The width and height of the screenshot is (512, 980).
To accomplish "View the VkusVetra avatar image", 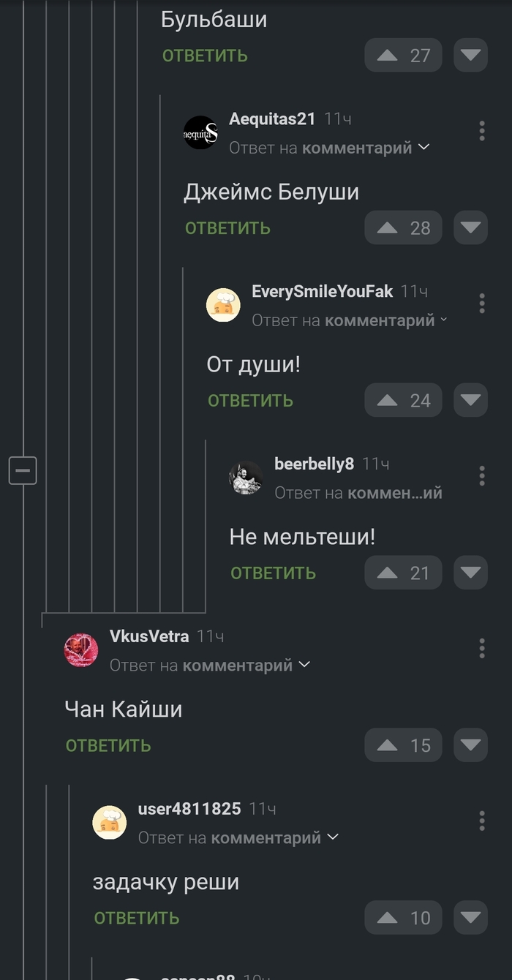I will point(81,650).
